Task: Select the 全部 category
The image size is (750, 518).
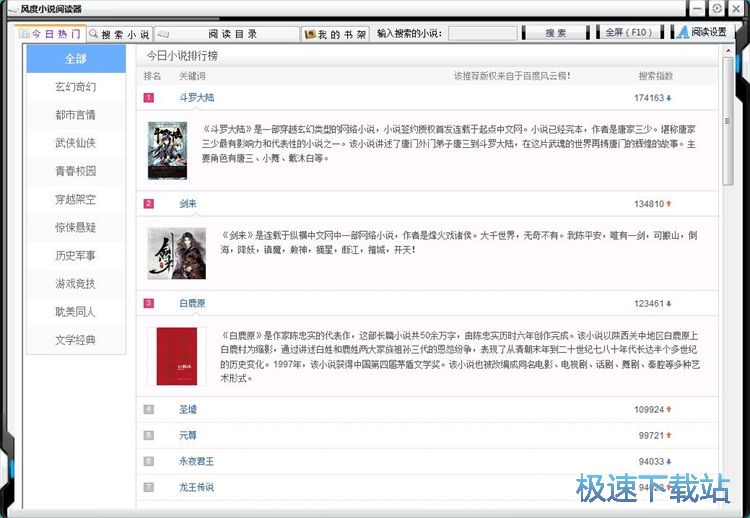Action: (76, 59)
